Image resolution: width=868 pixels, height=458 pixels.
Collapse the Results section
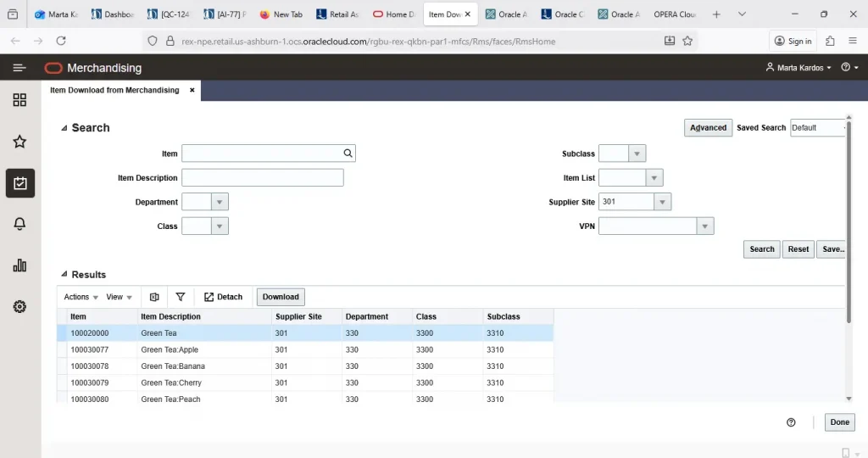point(64,275)
